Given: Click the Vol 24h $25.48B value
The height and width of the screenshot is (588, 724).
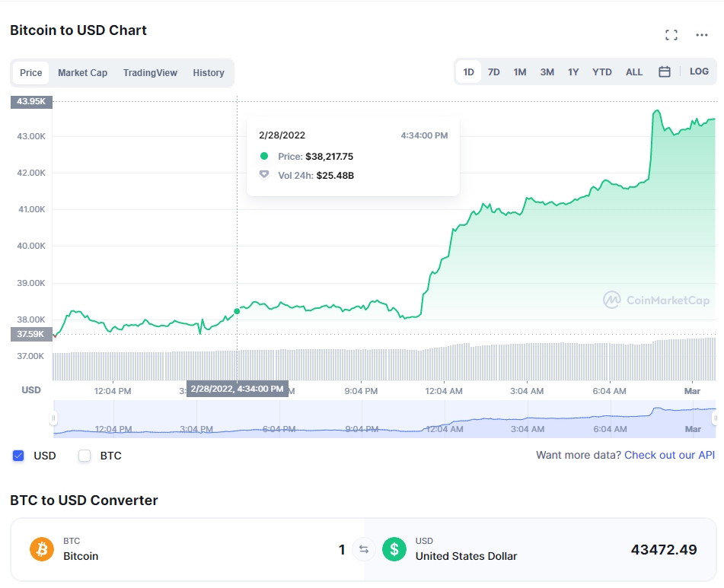Looking at the screenshot, I should click(x=335, y=175).
